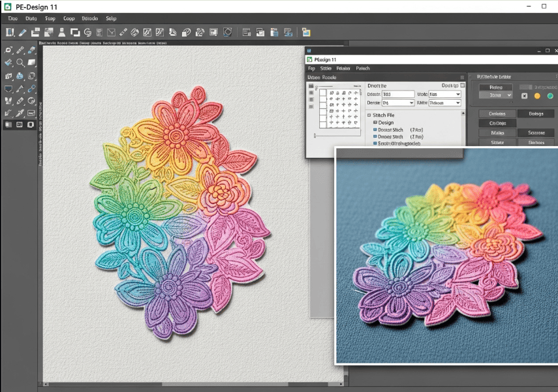Open the 'Doo' menu in the main menu bar
Screen dimensions: 558x392
click(x=13, y=18)
